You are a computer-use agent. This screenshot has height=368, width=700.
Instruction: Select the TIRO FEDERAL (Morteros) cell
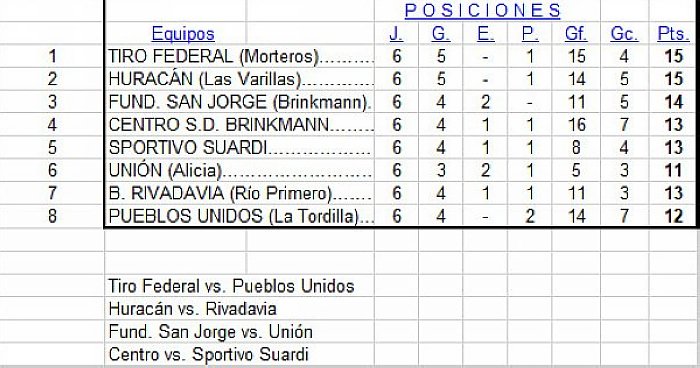pyautogui.click(x=240, y=56)
